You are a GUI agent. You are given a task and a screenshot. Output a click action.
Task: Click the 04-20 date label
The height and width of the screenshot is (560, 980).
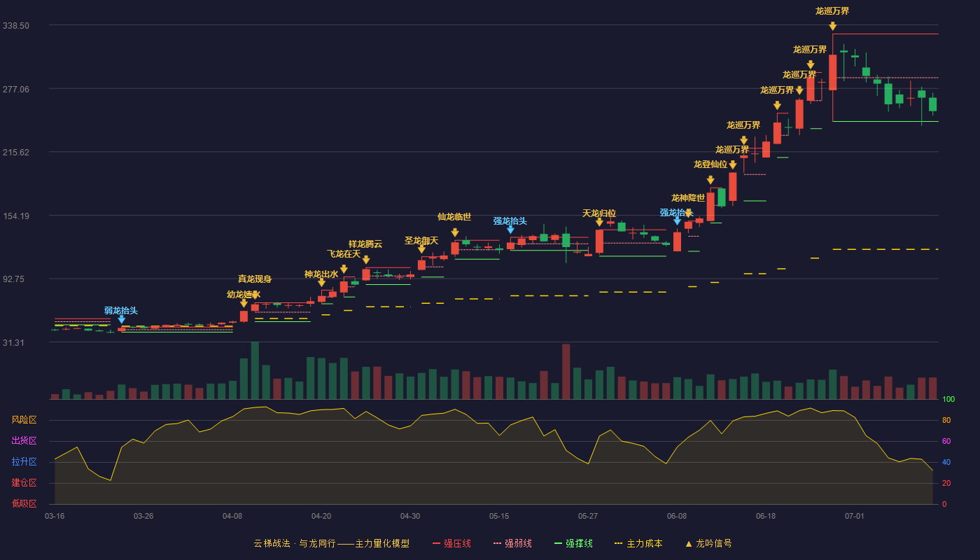pos(321,516)
